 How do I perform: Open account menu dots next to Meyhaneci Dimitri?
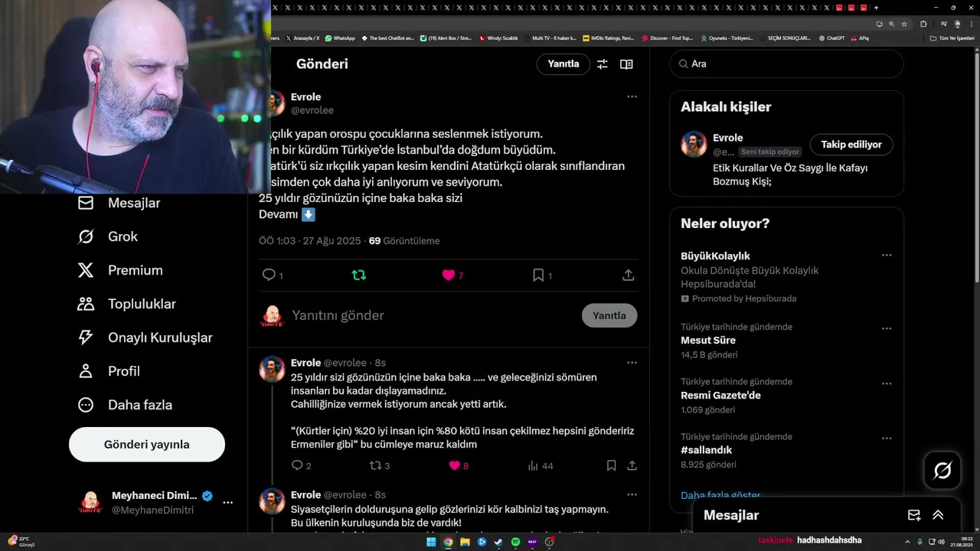point(227,503)
